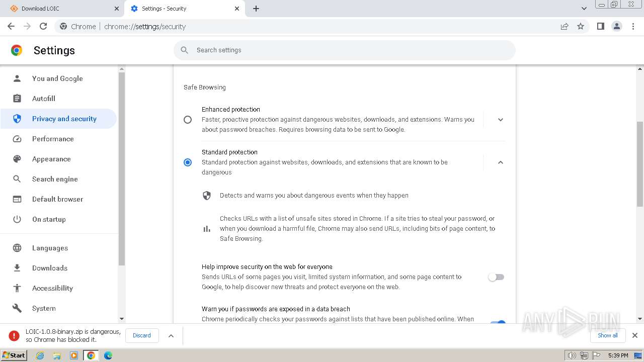Click the Windows media player taskbar icon
The height and width of the screenshot is (362, 644).
click(x=74, y=355)
